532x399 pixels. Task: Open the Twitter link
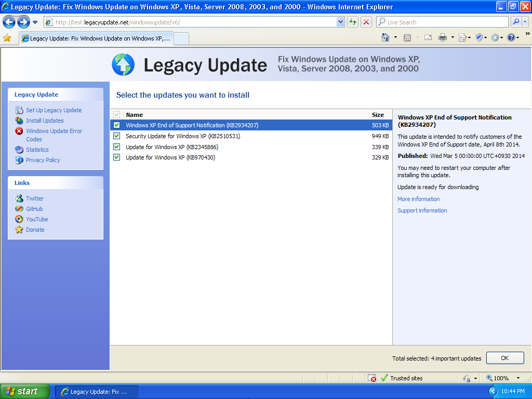tap(35, 198)
